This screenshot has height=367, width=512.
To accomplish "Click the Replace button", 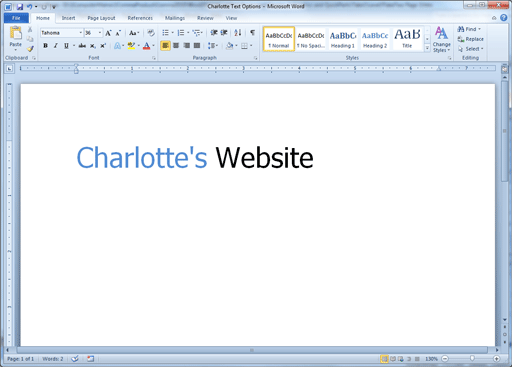I will pos(471,39).
